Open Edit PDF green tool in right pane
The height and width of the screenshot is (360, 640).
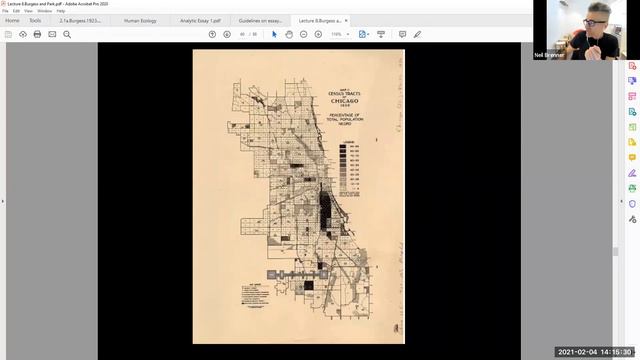632,127
